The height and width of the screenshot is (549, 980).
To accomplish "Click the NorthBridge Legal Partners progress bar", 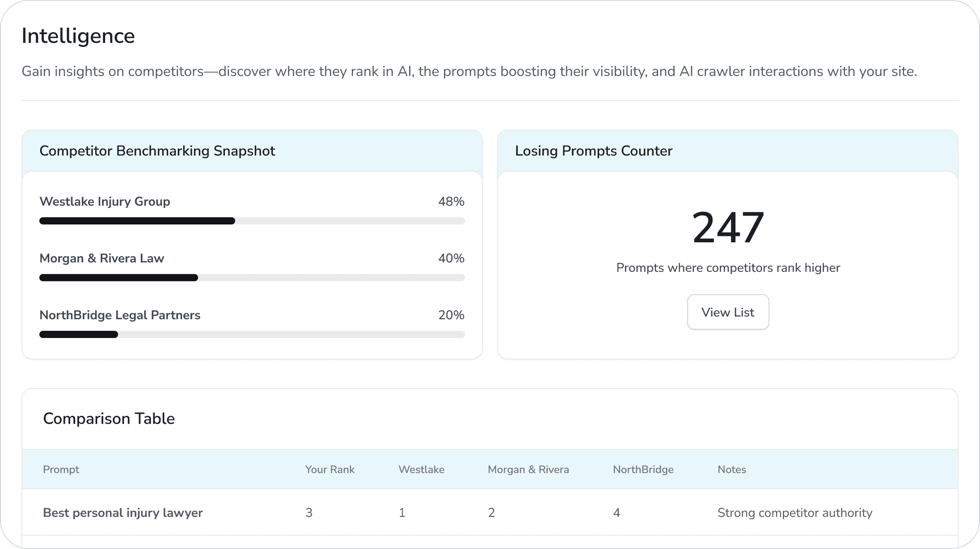I will tap(252, 335).
